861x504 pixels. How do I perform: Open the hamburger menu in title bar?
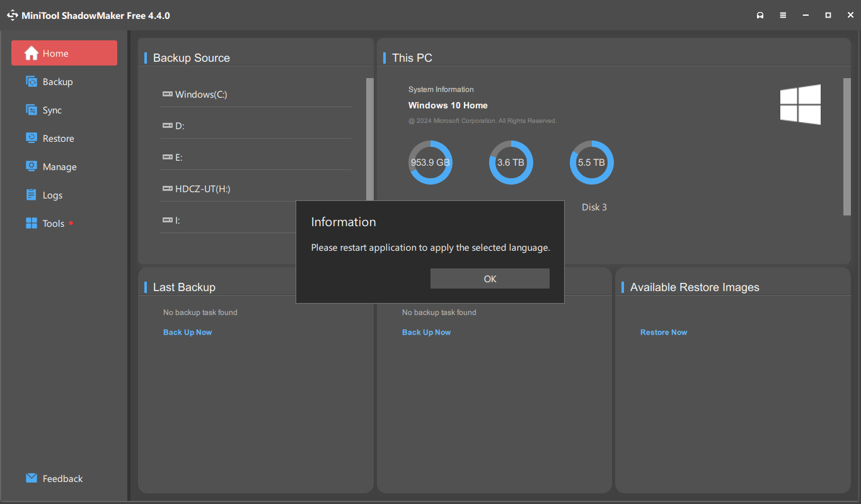[x=783, y=15]
